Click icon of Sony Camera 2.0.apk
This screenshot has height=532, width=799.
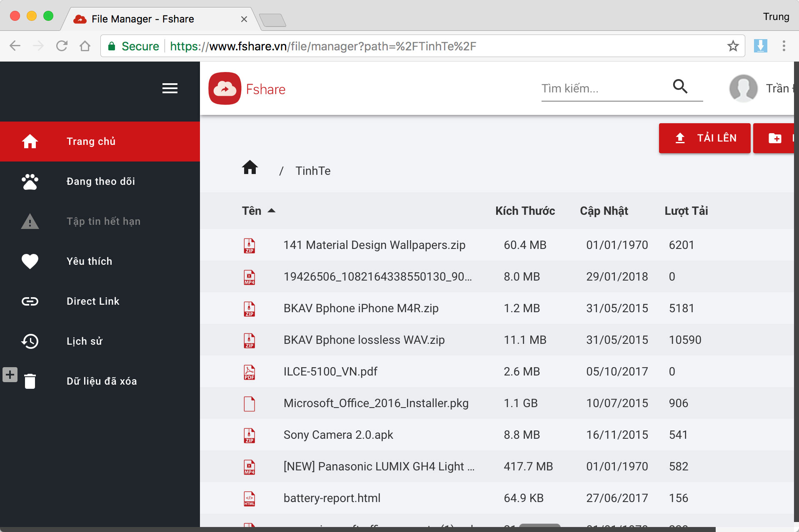(x=250, y=435)
